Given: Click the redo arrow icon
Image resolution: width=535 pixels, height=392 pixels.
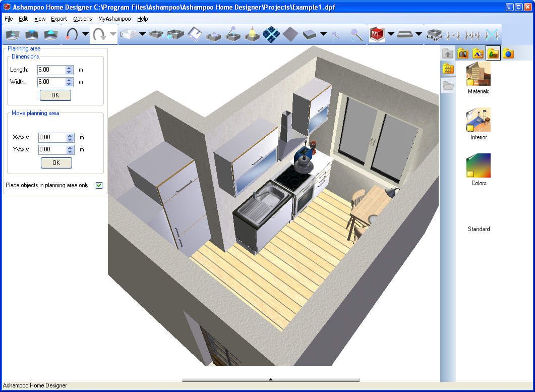Looking at the screenshot, I should (x=100, y=34).
